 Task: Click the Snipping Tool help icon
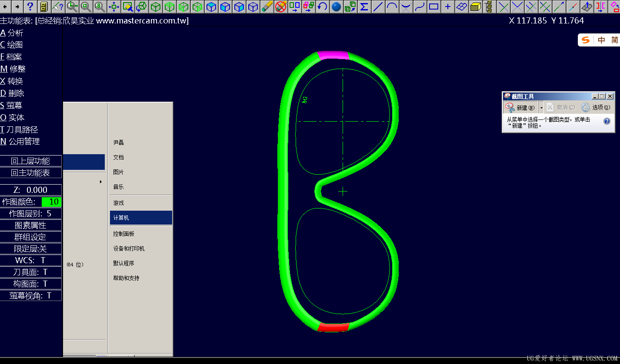point(607,121)
